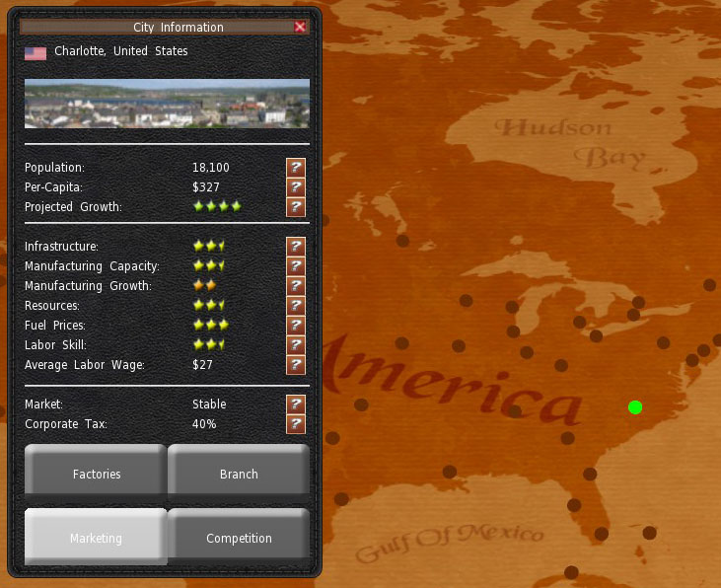
Task: Open Average Labor Wage help icon
Action: (x=295, y=365)
